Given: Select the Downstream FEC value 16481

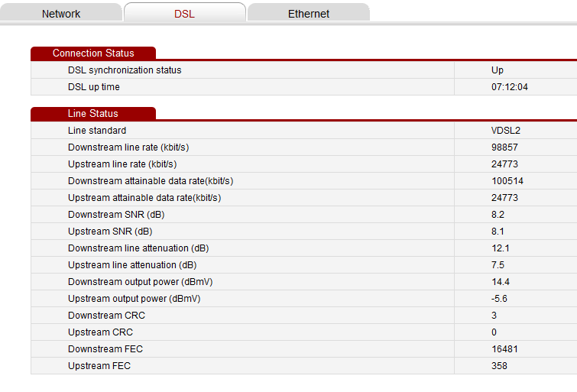Looking at the screenshot, I should click(504, 349).
